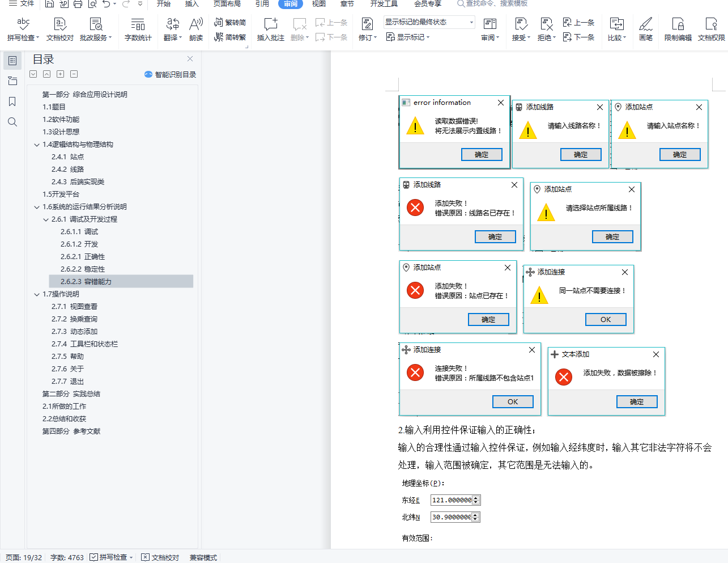Start 朗读 read aloud
This screenshot has width=728, height=563.
[x=196, y=29]
